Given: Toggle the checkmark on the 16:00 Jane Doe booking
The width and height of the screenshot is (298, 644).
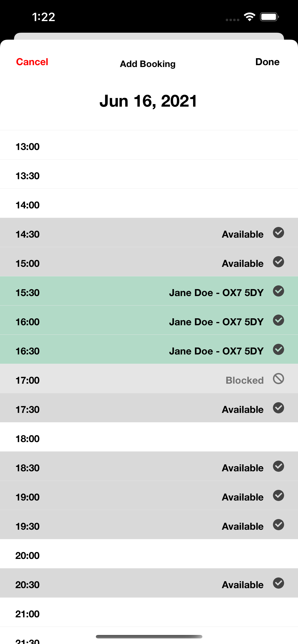Looking at the screenshot, I should 278,321.
